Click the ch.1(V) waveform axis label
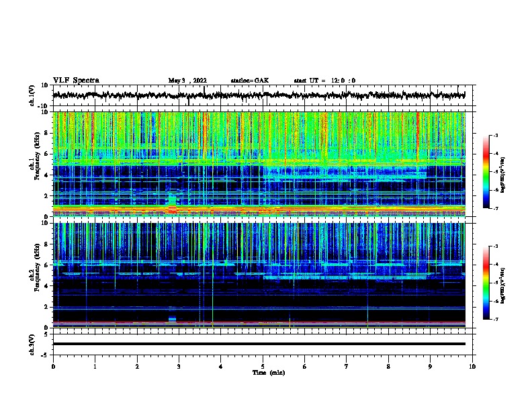The image size is (532, 411). pyautogui.click(x=32, y=95)
